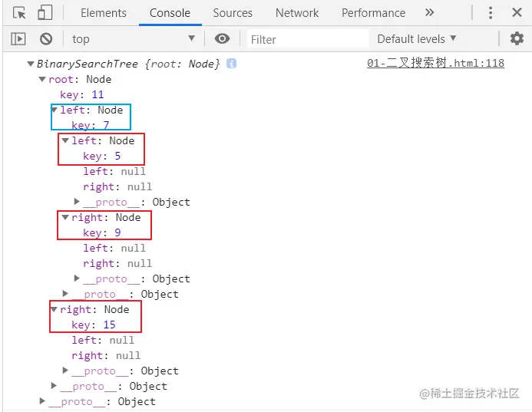This screenshot has height=412, width=532.
Task: Open DevTools more options kebab menu
Action: tap(491, 13)
